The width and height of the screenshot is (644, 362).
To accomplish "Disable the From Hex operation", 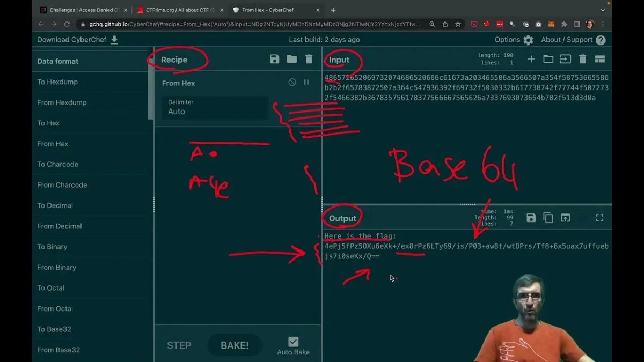I will (292, 82).
